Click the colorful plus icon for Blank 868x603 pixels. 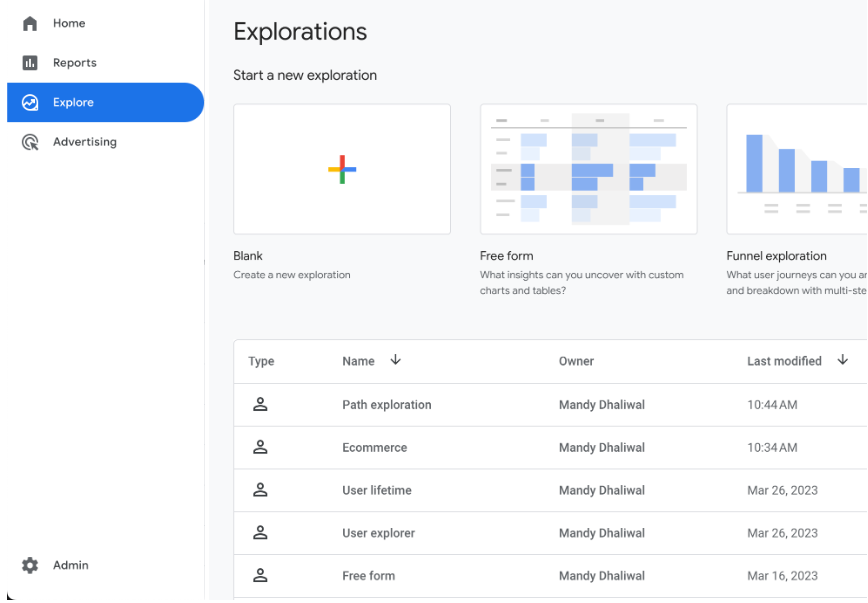pyautogui.click(x=342, y=169)
